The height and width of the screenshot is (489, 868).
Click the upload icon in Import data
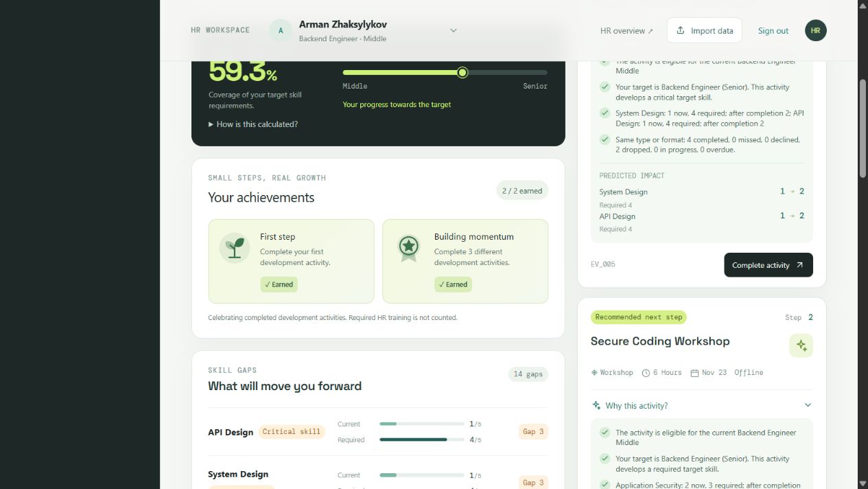pyautogui.click(x=681, y=30)
